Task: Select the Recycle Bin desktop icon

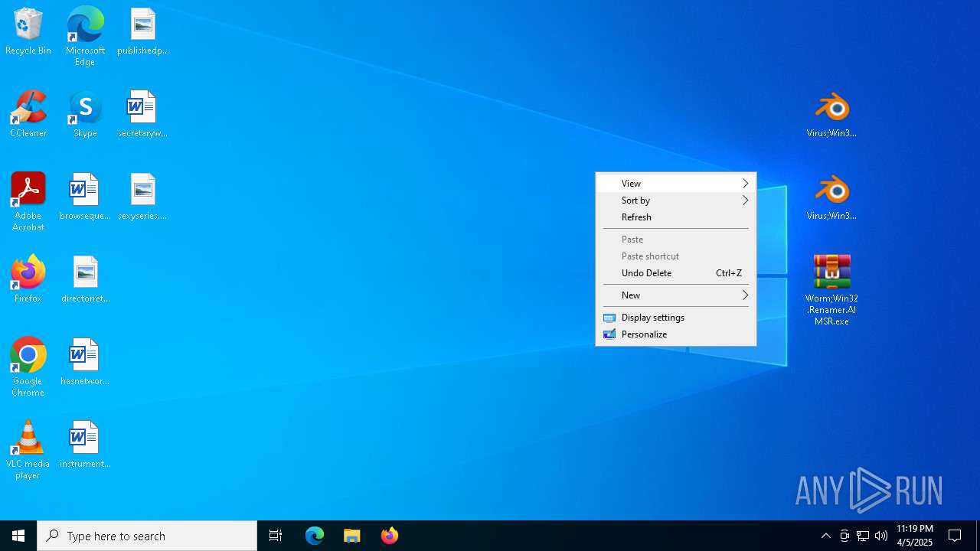Action: tap(28, 32)
